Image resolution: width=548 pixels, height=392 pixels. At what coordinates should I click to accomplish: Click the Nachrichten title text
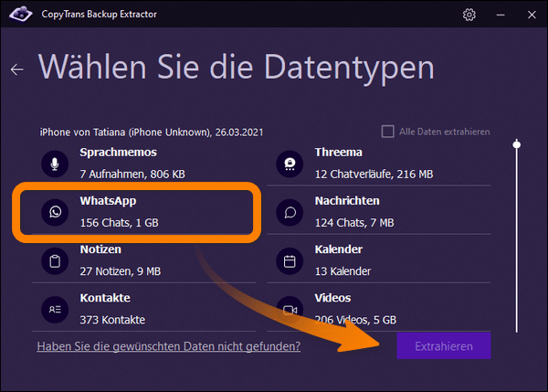pyautogui.click(x=347, y=201)
